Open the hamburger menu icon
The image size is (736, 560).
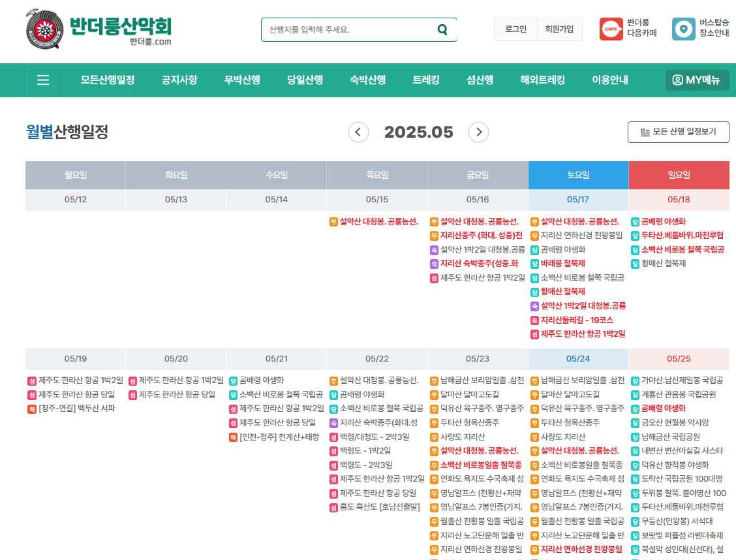(42, 80)
